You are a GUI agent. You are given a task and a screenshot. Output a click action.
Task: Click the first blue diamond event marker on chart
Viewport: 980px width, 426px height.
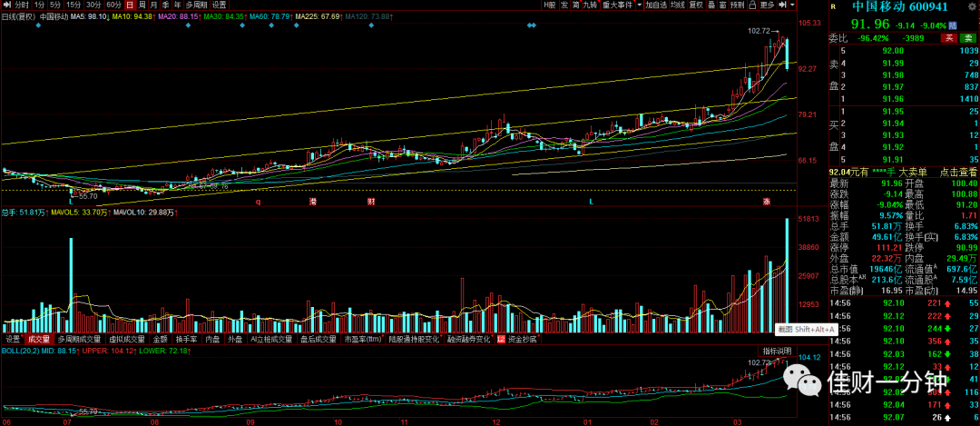click(39, 25)
